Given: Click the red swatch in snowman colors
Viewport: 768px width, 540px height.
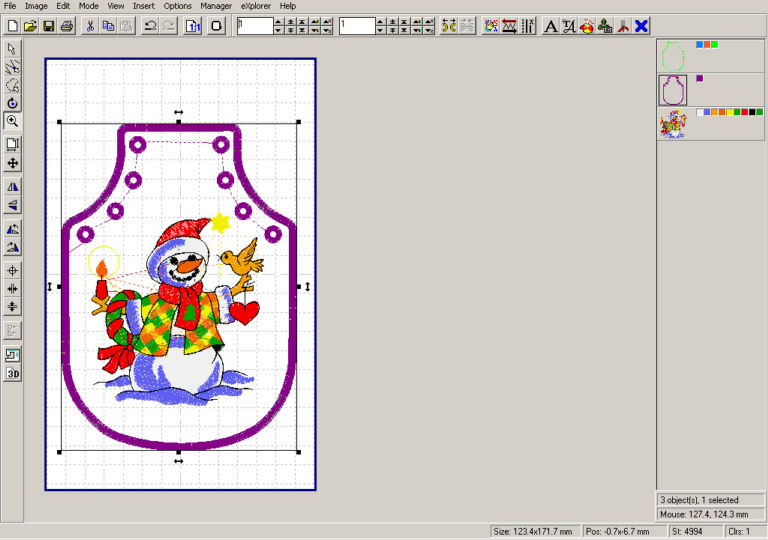Looking at the screenshot, I should point(744,112).
